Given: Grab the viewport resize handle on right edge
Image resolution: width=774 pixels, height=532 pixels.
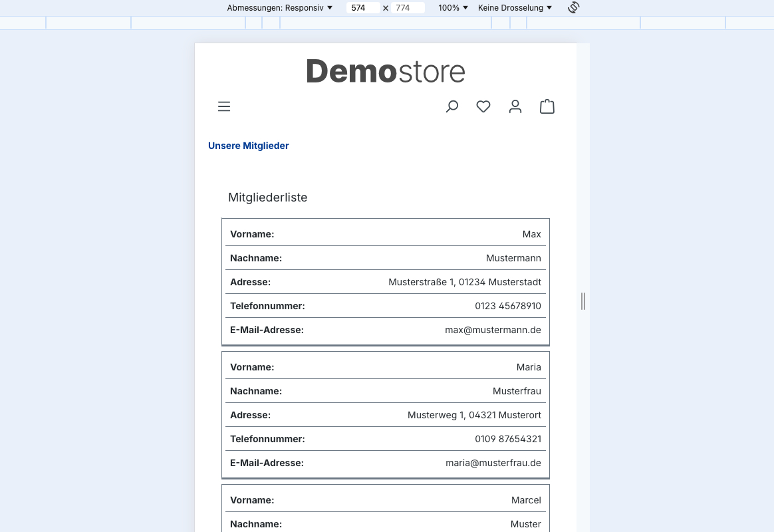Looking at the screenshot, I should coord(583,301).
